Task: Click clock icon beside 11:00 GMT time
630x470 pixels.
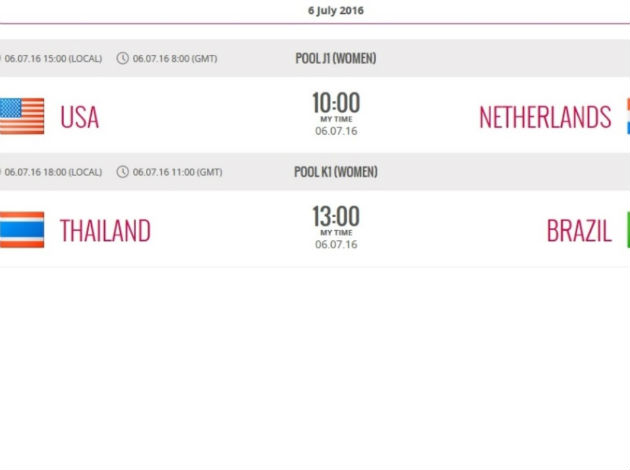Action: click(x=123, y=172)
